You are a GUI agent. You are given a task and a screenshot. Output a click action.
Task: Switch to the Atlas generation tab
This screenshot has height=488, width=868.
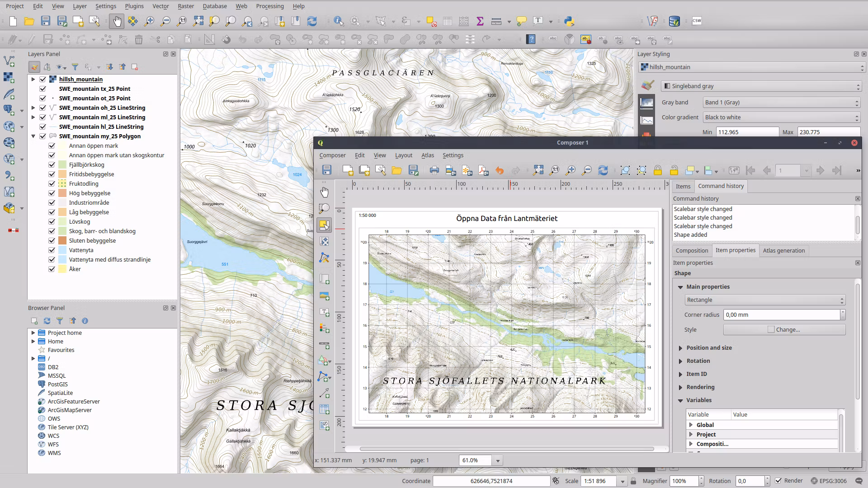coord(783,250)
